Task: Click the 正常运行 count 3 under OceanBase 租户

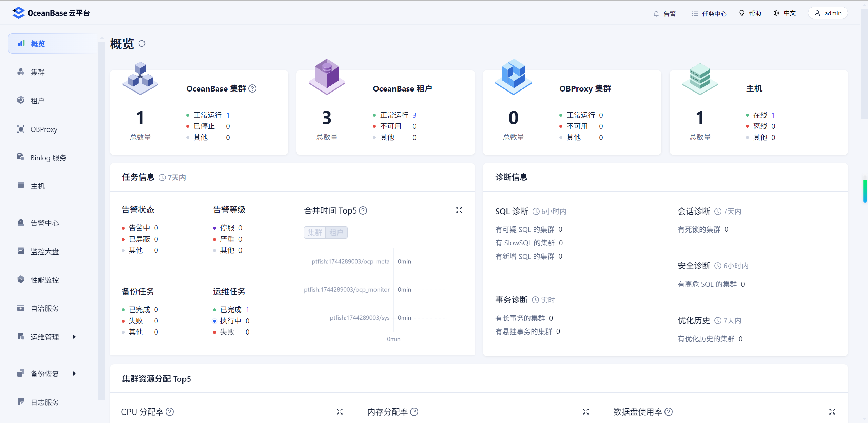Action: [x=414, y=115]
